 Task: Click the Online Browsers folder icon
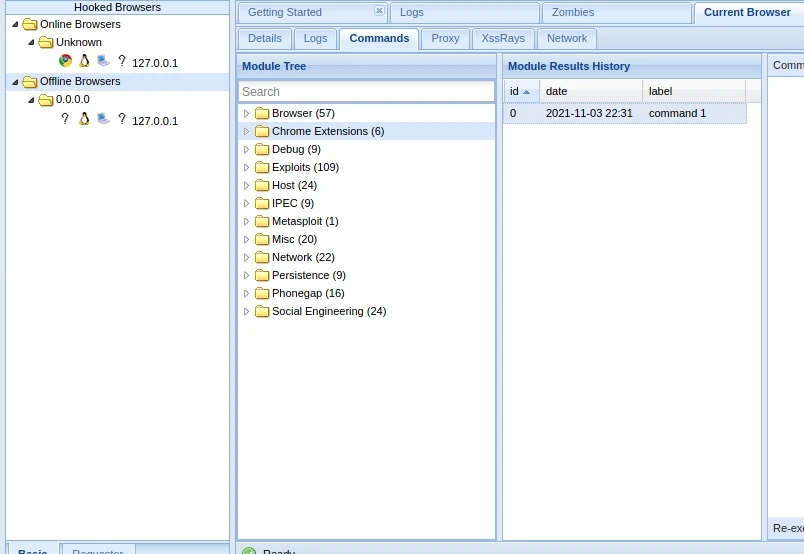coord(30,25)
